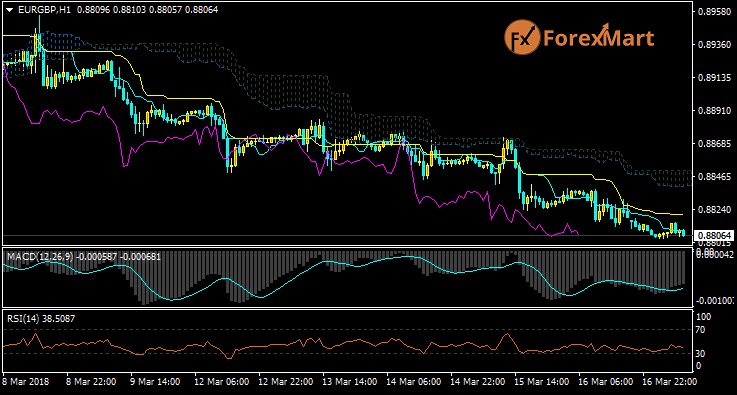Image resolution: width=737 pixels, height=395 pixels.
Task: Click the RSI 30 level label
Action: tap(700, 354)
